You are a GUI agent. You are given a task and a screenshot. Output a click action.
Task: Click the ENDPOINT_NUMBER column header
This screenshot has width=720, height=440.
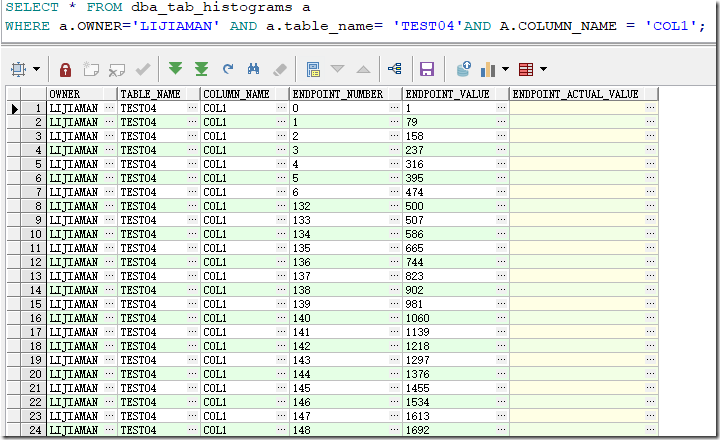[x=345, y=94]
